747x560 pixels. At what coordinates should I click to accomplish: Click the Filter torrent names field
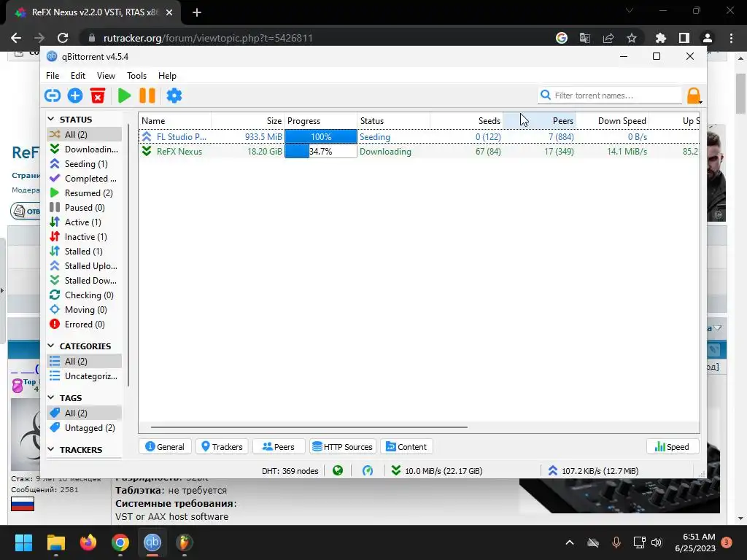tap(611, 96)
